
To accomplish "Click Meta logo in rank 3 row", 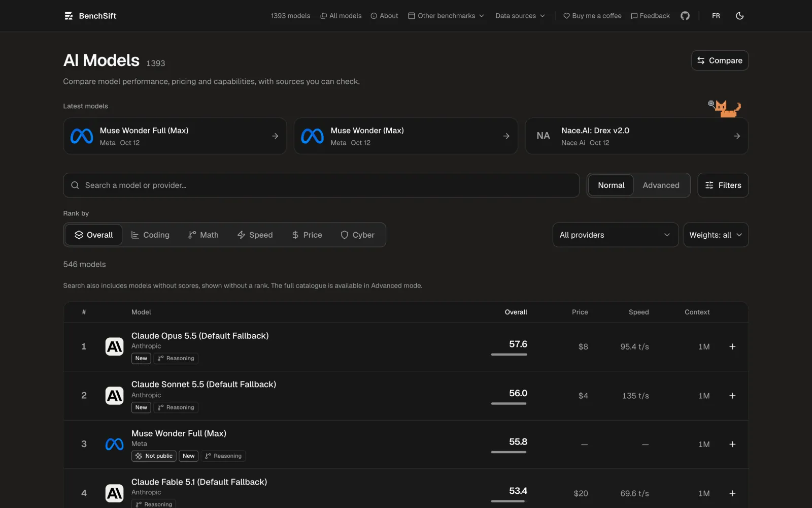I will pos(114,444).
